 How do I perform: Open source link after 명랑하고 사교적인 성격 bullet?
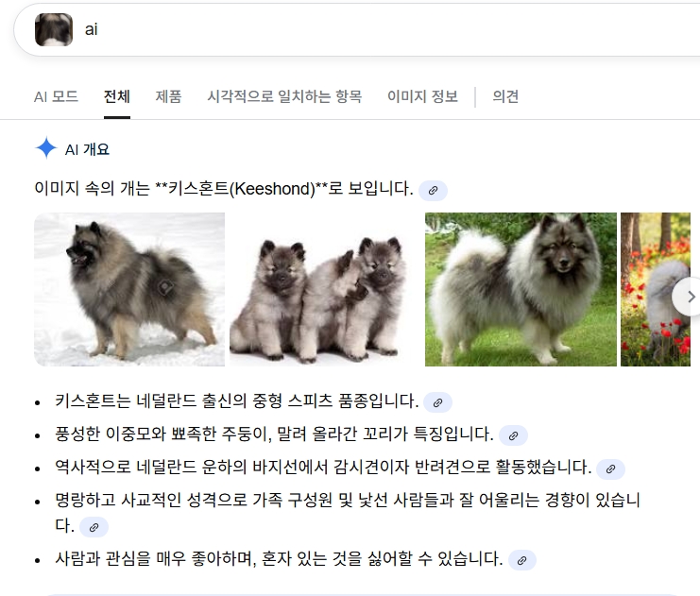(x=94, y=528)
